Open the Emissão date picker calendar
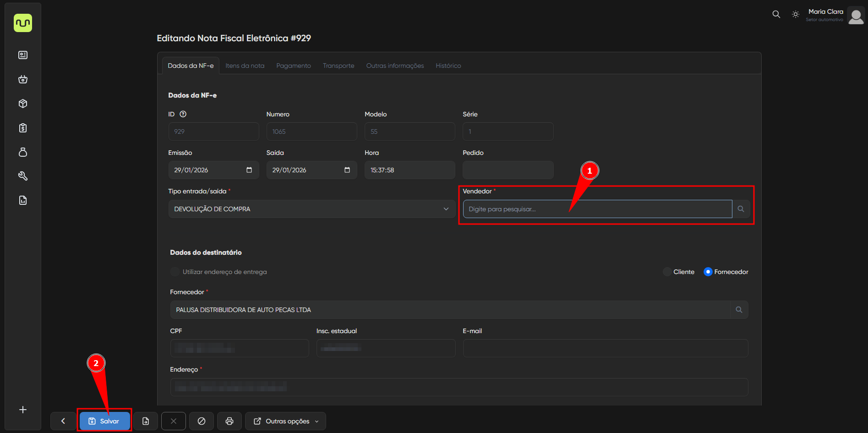Screen dimensions: 868x433 [249, 170]
